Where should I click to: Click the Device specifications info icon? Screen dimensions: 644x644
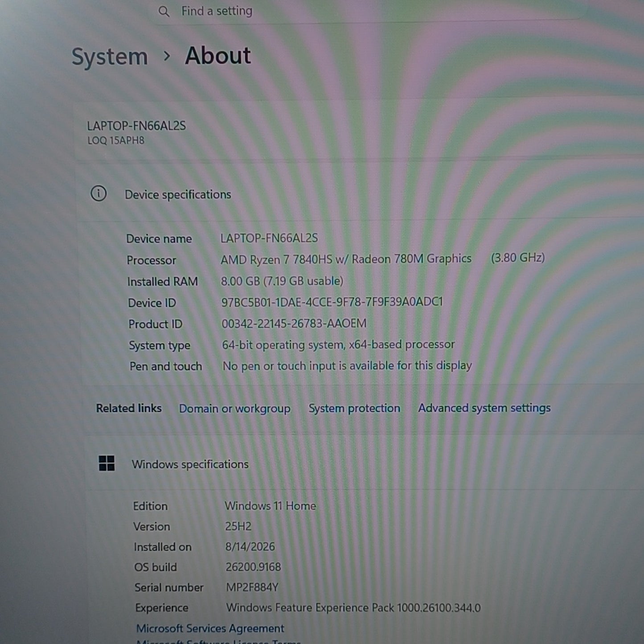tap(98, 193)
